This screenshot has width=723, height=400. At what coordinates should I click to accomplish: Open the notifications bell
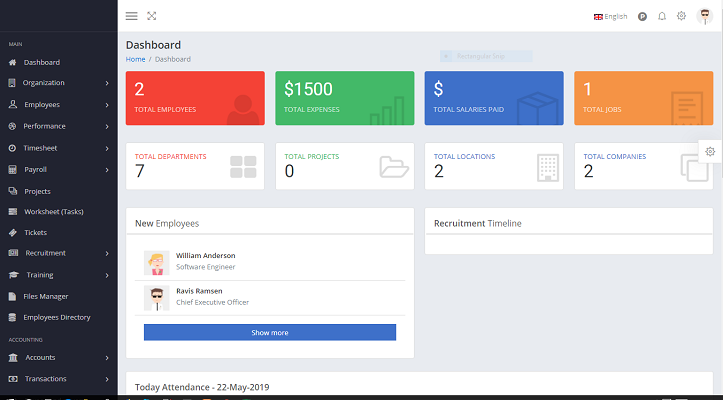coord(661,16)
